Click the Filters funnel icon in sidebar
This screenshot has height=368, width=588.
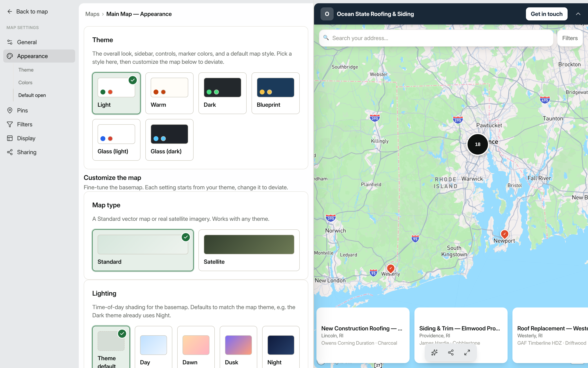coord(10,124)
